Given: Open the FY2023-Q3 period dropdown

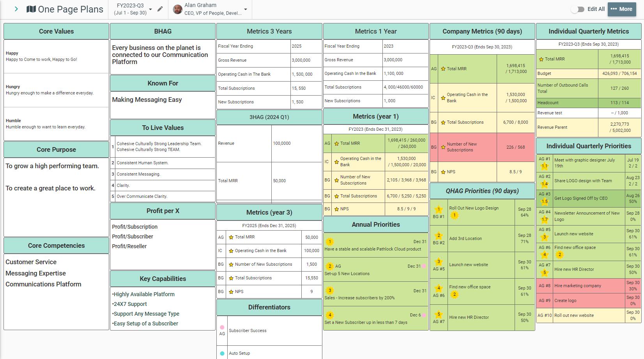Looking at the screenshot, I should click(150, 9).
